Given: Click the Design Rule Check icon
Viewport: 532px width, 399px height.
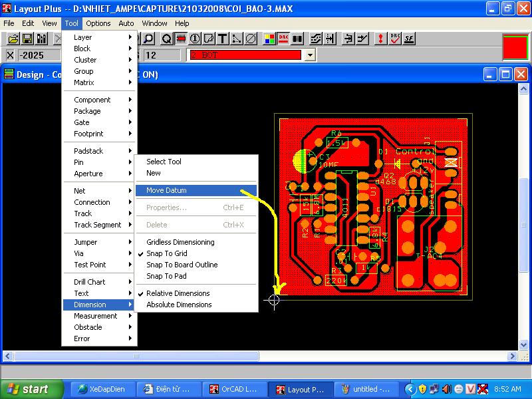Looking at the screenshot, I should point(395,39).
